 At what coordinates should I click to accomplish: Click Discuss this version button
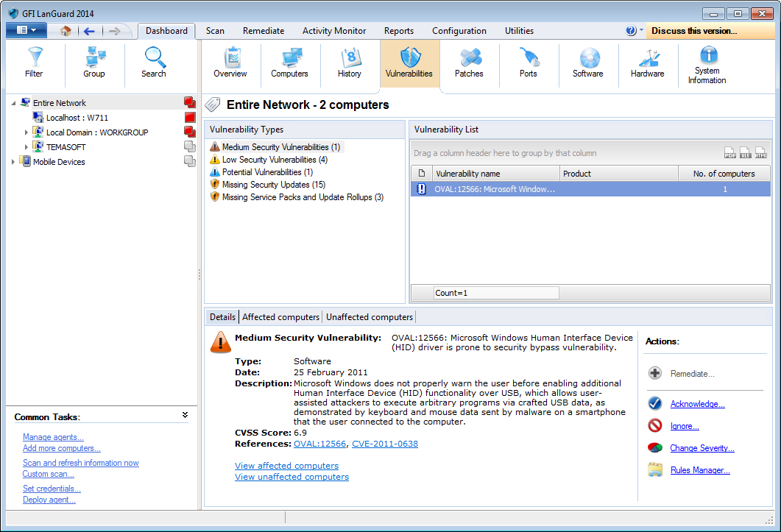(711, 31)
